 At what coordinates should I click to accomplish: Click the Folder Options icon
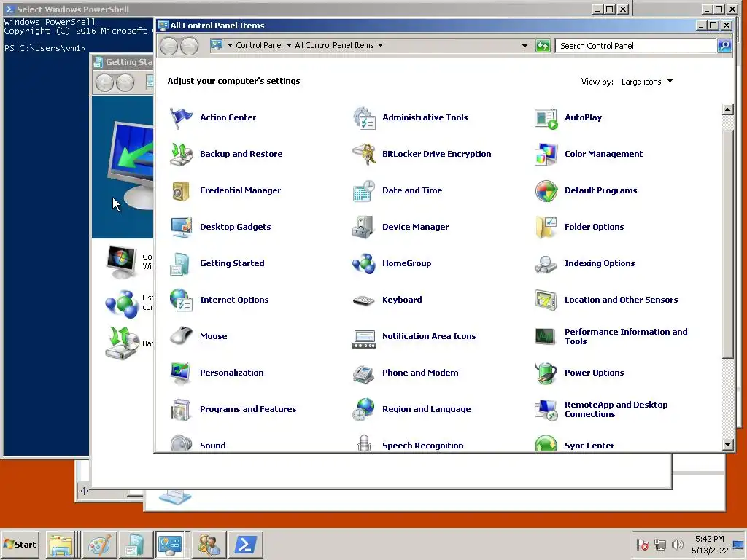pyautogui.click(x=546, y=227)
